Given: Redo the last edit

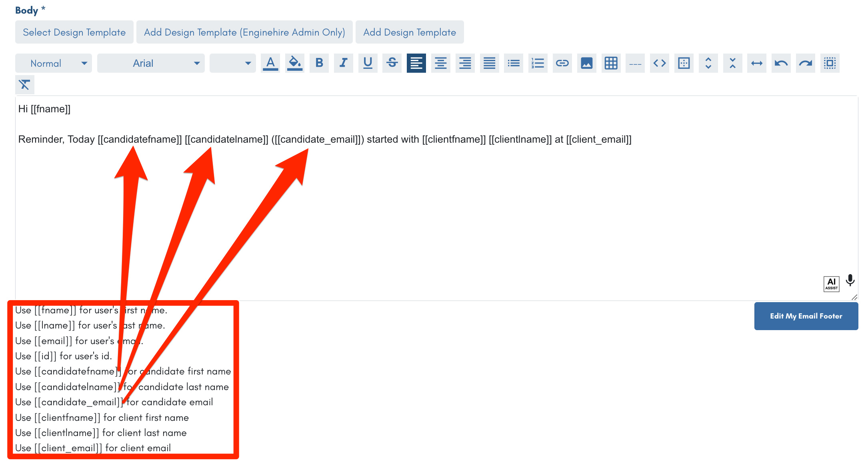Looking at the screenshot, I should tap(805, 63).
